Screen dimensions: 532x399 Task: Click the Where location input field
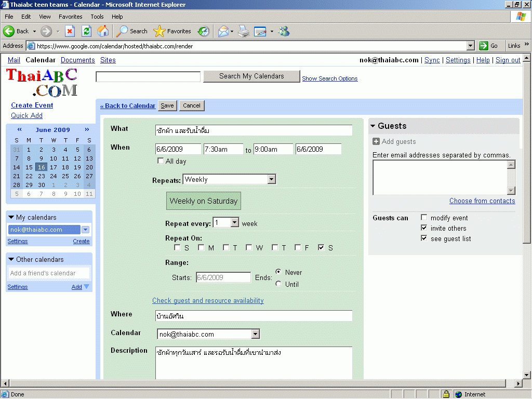tap(254, 316)
